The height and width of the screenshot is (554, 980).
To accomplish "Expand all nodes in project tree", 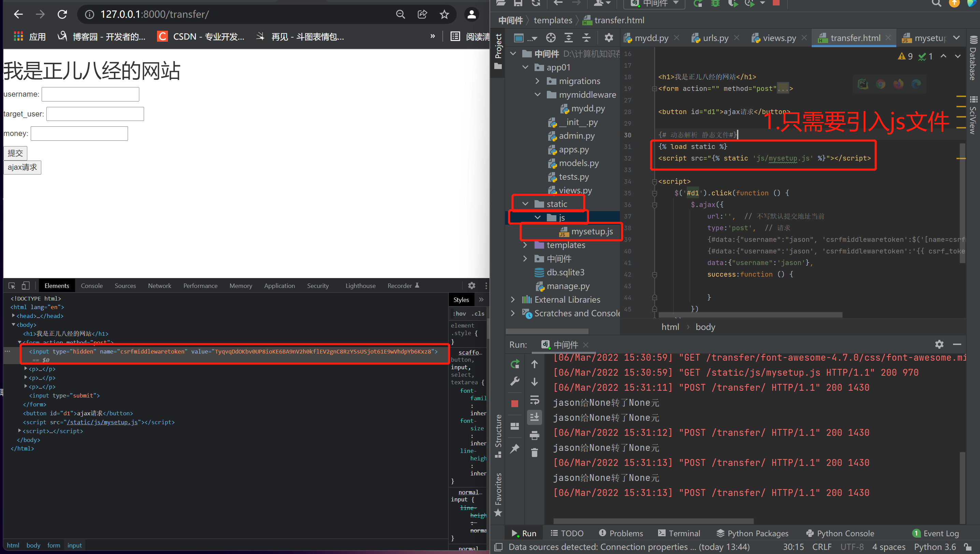I will 568,38.
